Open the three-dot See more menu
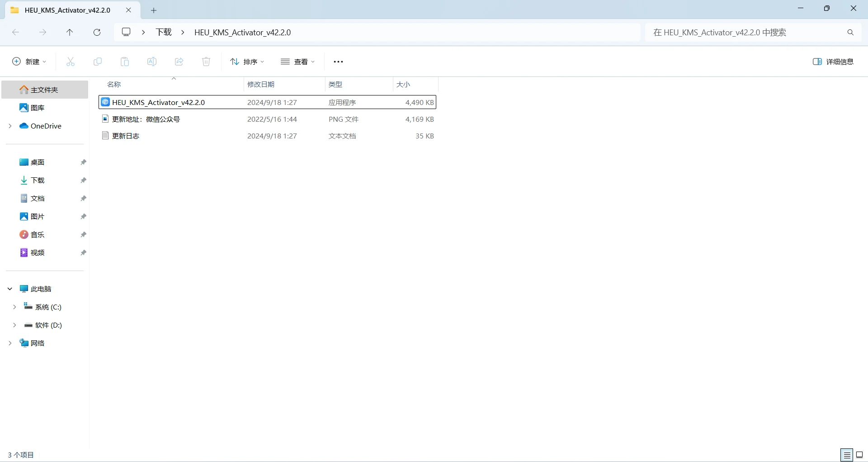868x462 pixels. click(x=338, y=62)
